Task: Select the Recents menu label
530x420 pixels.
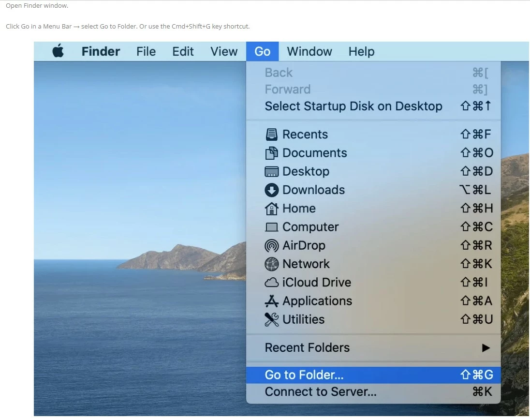Action: (x=305, y=135)
